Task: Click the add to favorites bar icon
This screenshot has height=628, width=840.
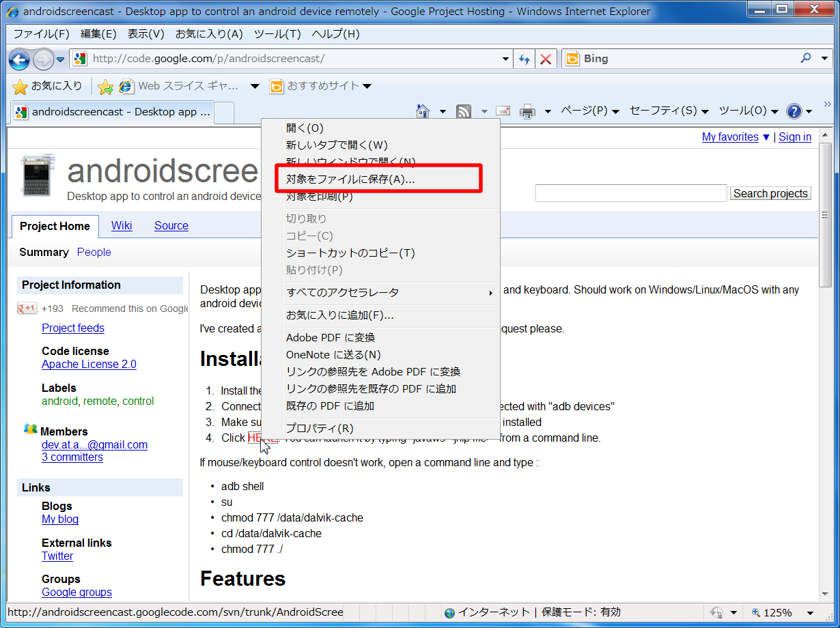Action: (x=105, y=86)
